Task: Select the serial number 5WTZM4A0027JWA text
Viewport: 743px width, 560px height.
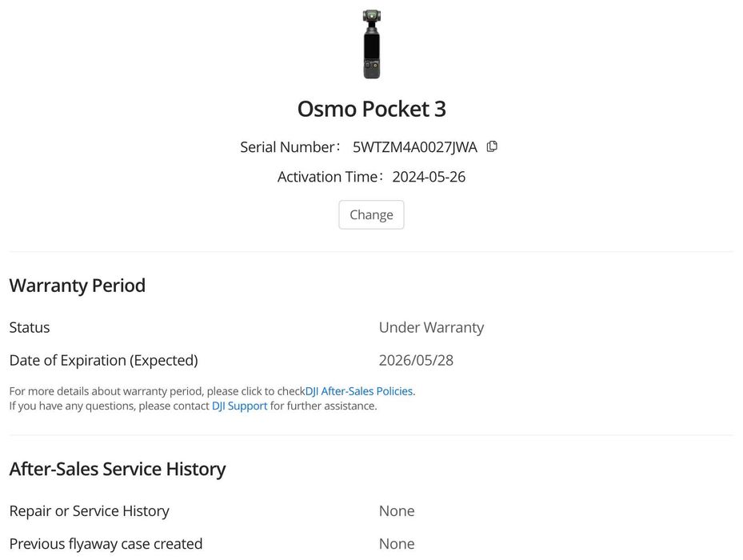Action: pyautogui.click(x=414, y=147)
